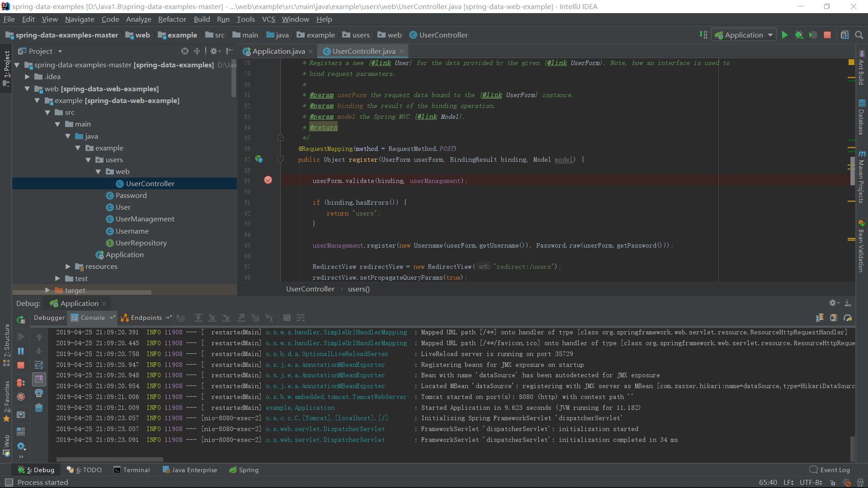Switch to Application.java editor tab
The image size is (868, 488).
point(278,52)
